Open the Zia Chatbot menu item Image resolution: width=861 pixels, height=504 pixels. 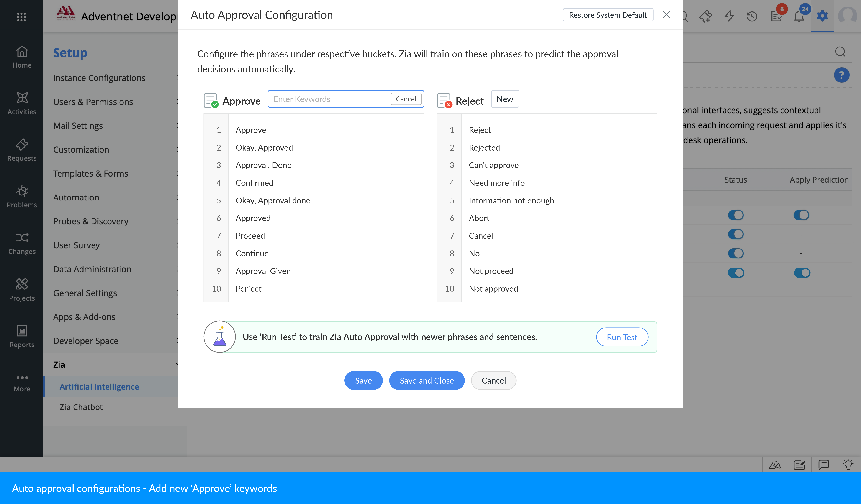[81, 407]
